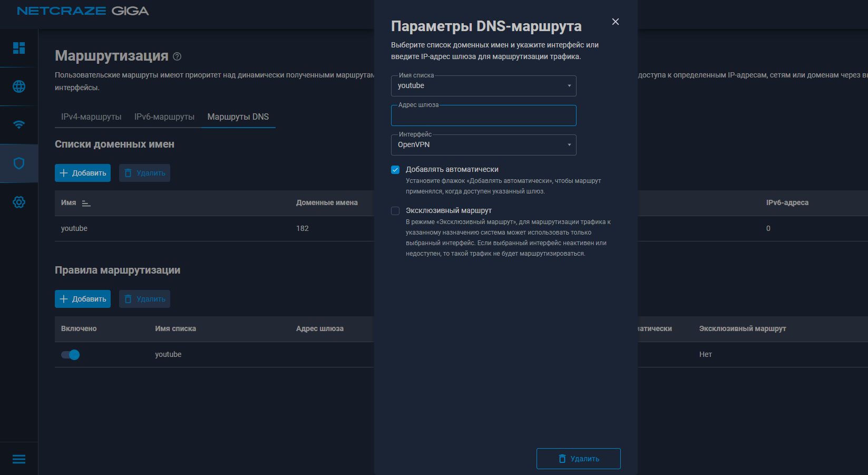Focus the Адрес шлюза input field

pos(483,116)
